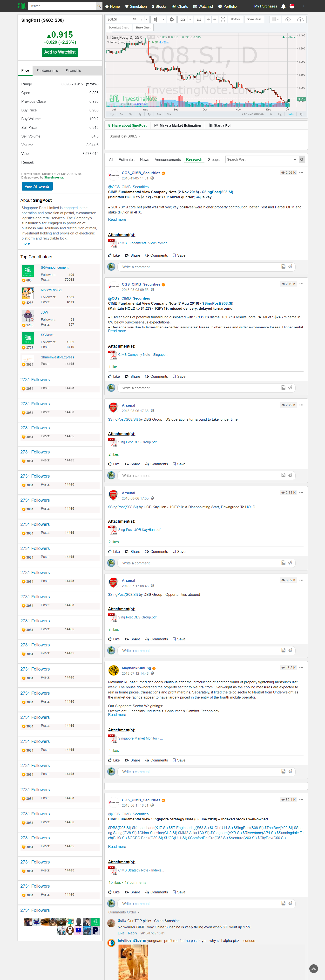
Task: Click the compare symbols scale icon
Action: click(199, 19)
